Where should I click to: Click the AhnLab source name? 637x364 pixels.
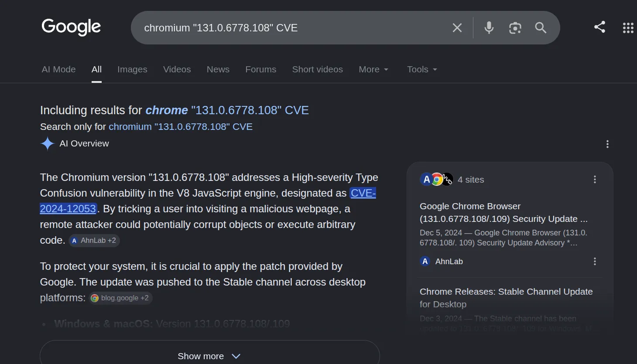tap(449, 262)
